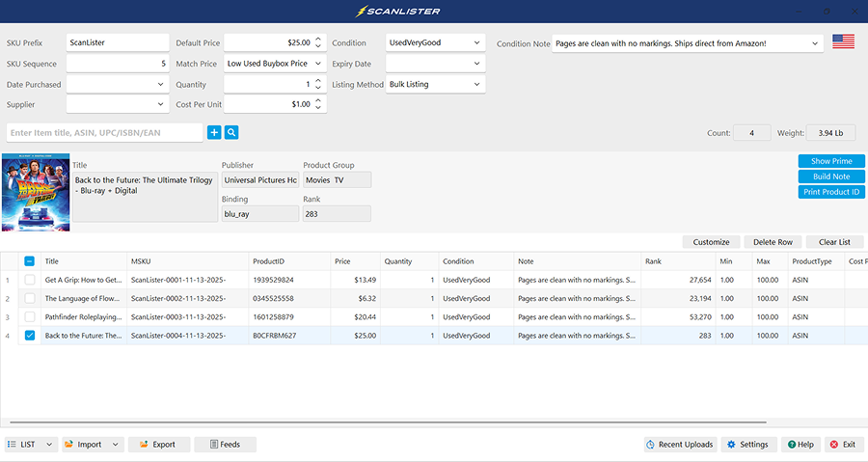Image resolution: width=868 pixels, height=462 pixels.
Task: Click the LIST icon
Action: 12,445
